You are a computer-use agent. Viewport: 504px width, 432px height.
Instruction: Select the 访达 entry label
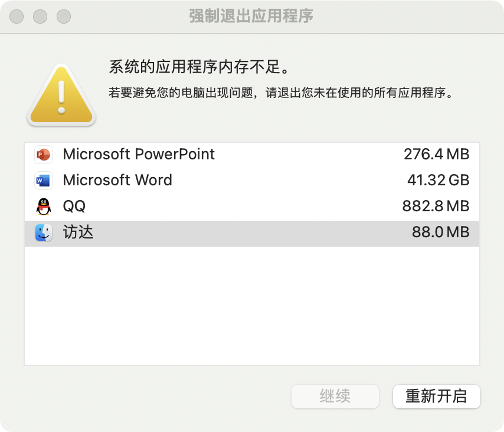pyautogui.click(x=78, y=233)
